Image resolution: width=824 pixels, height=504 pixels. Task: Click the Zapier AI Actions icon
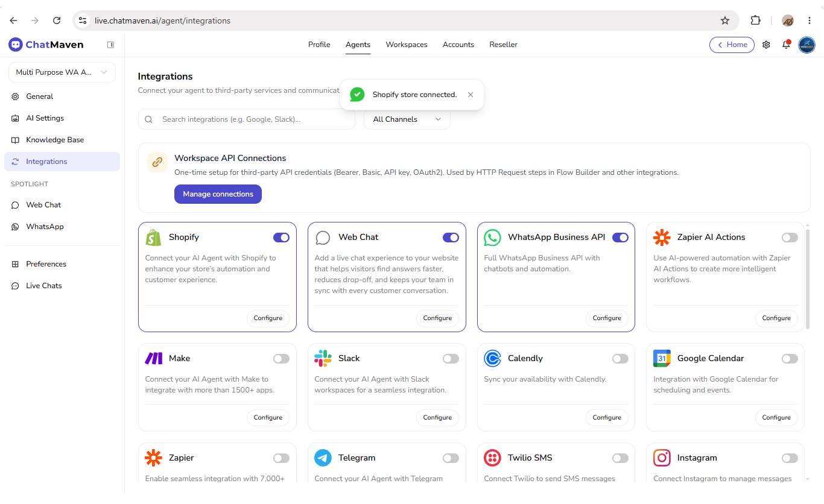pyautogui.click(x=662, y=238)
